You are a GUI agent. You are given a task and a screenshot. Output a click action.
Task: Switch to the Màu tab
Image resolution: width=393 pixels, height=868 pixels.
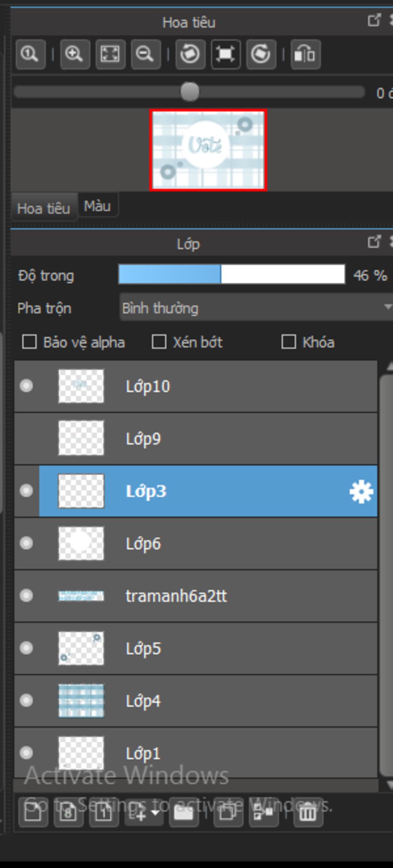pyautogui.click(x=97, y=206)
